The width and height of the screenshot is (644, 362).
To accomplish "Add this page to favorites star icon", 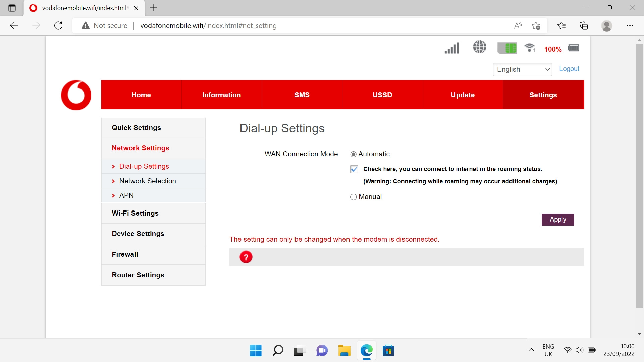I will tap(536, 26).
